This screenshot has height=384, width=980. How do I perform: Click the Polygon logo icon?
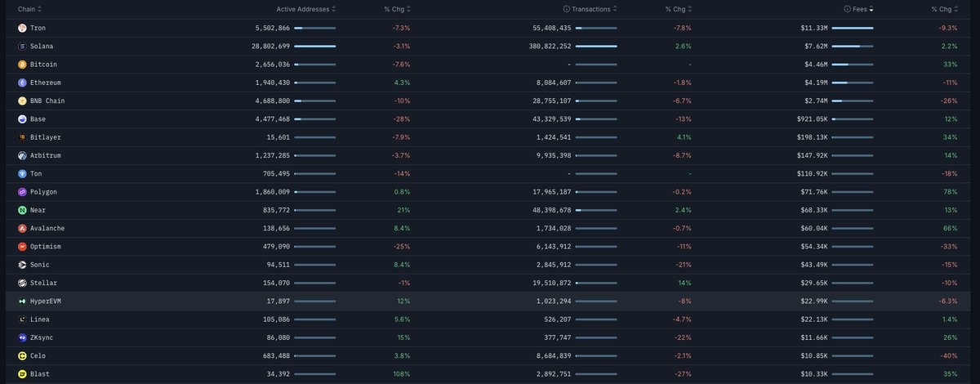pos(22,192)
